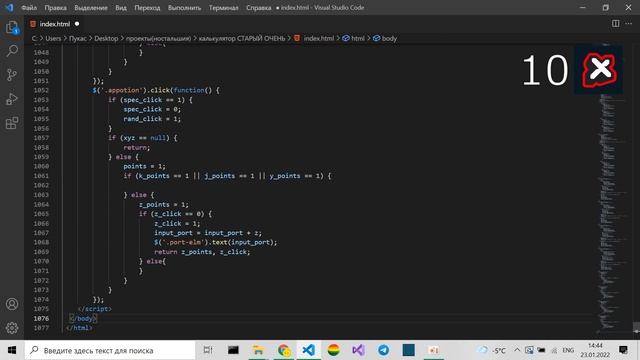The width and height of the screenshot is (640, 360).
Task: Expand the калькулятор СТАРЫЙ ОЧЕНЬ breadcrumb
Action: (x=242, y=38)
